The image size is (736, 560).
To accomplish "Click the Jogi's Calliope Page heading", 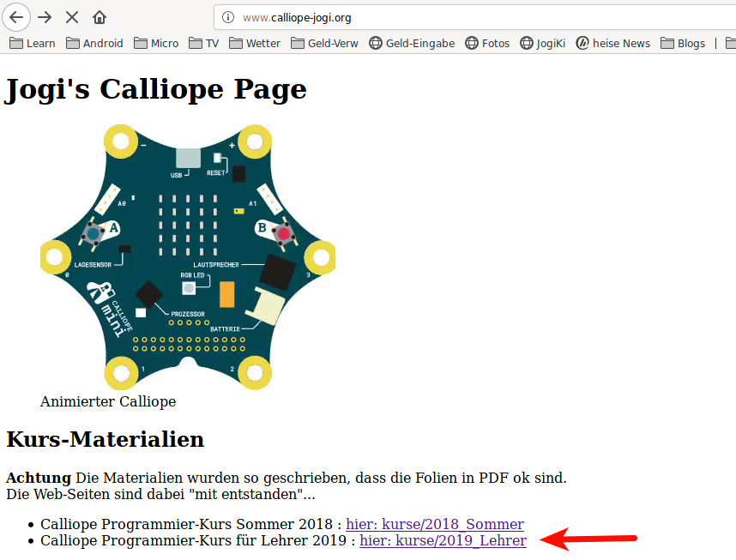I will [155, 88].
